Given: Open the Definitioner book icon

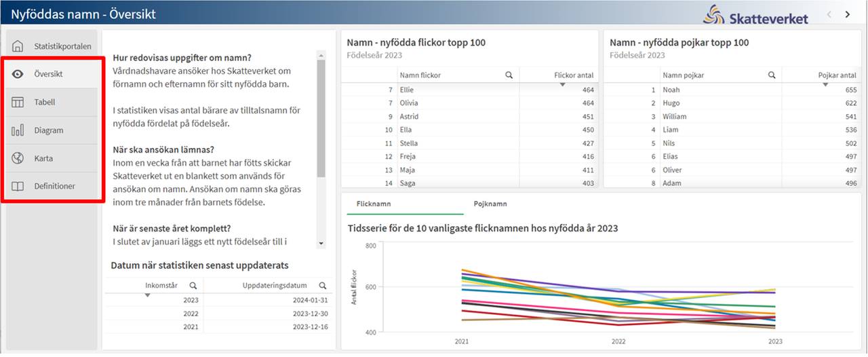Looking at the screenshot, I should pos(18,186).
